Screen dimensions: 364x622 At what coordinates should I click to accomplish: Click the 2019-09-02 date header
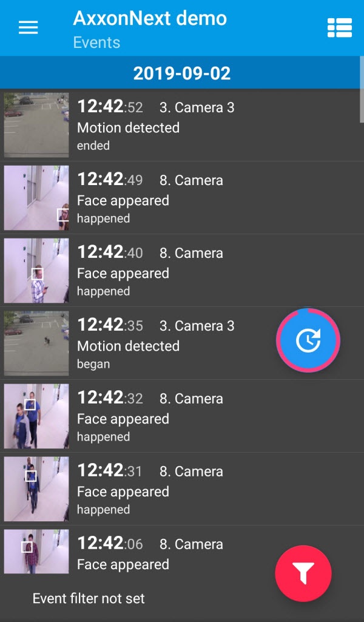tap(182, 73)
